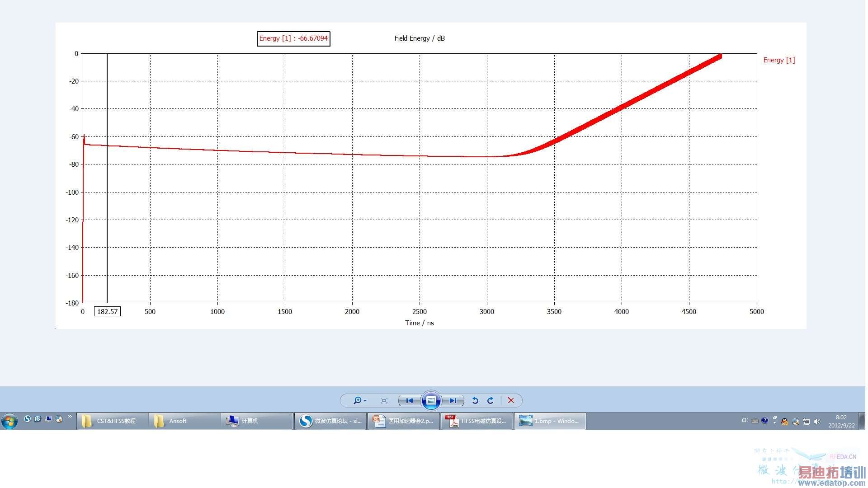Play the slide show

[431, 401]
